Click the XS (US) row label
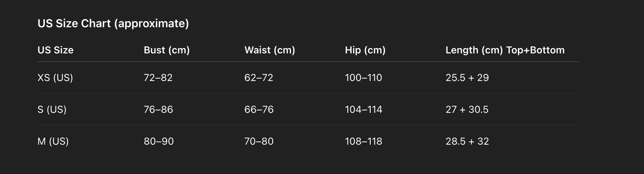Image resolution: width=644 pixels, height=174 pixels. click(x=55, y=78)
